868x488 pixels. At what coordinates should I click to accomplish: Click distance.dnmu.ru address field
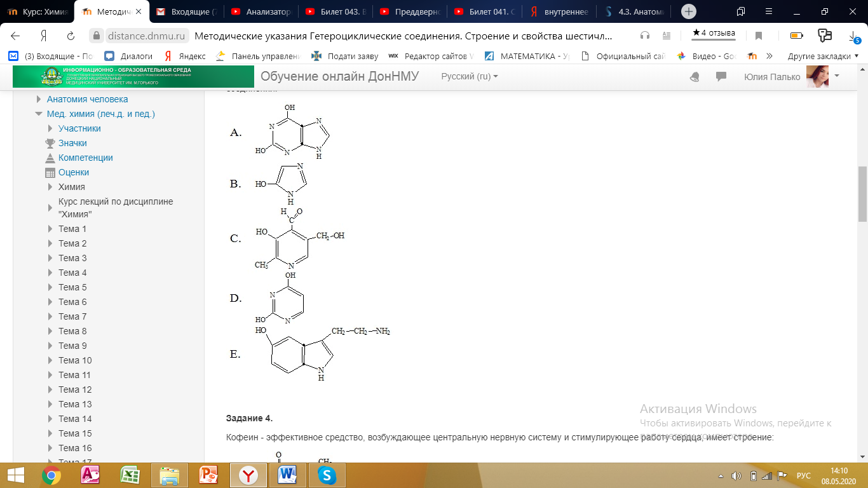point(146,36)
